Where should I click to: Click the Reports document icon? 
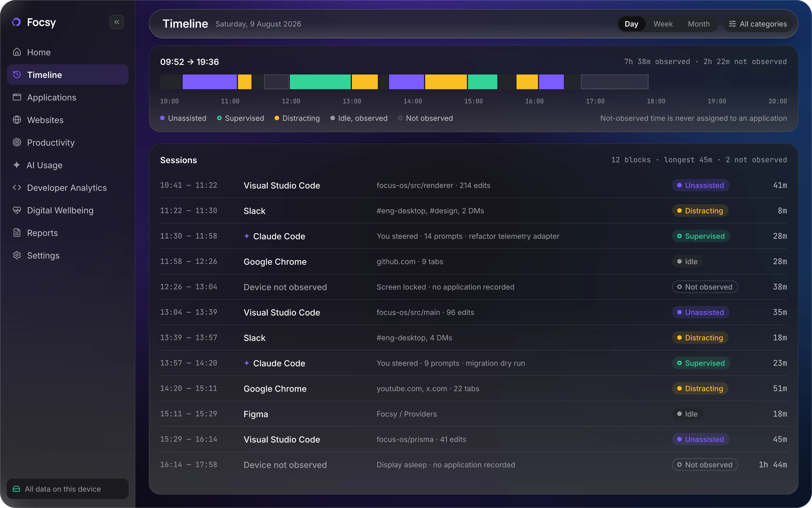point(17,233)
